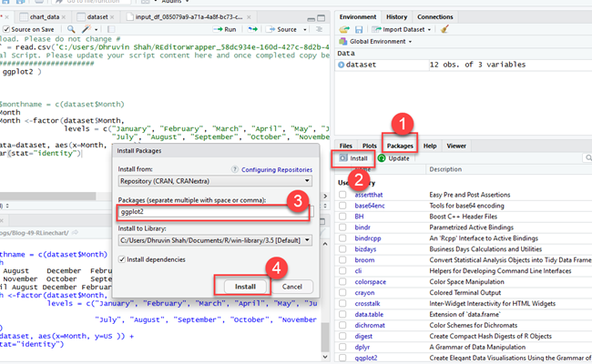Viewport: 592px width, 364px height.
Task: Click the save workspace disk icon
Action: pyautogui.click(x=359, y=29)
